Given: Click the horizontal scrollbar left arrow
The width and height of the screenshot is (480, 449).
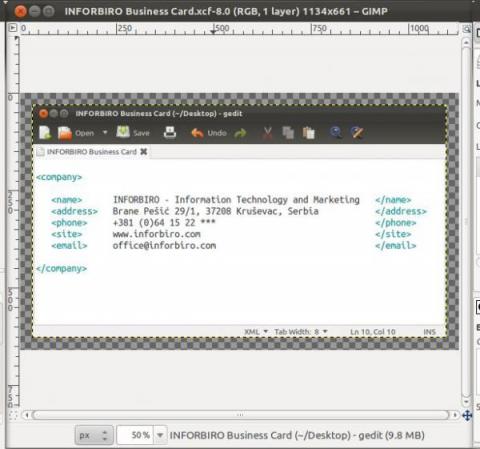Looking at the screenshot, I should click(x=27, y=415).
